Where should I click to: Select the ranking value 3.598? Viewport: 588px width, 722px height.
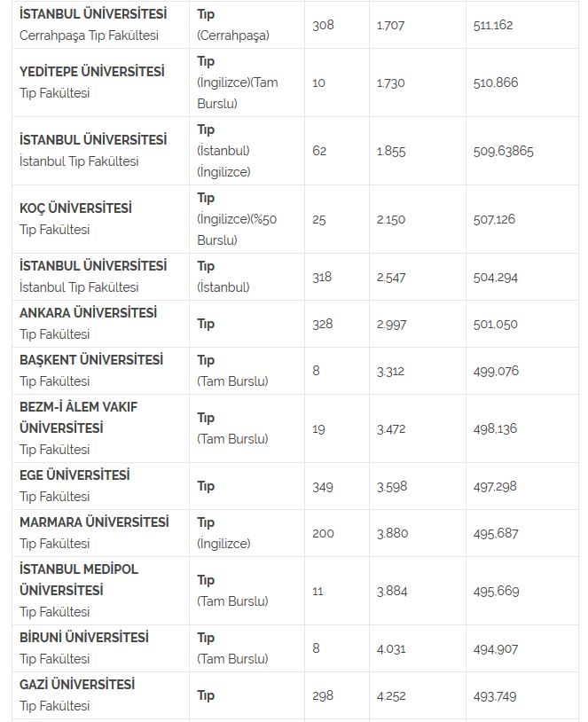[x=390, y=486]
